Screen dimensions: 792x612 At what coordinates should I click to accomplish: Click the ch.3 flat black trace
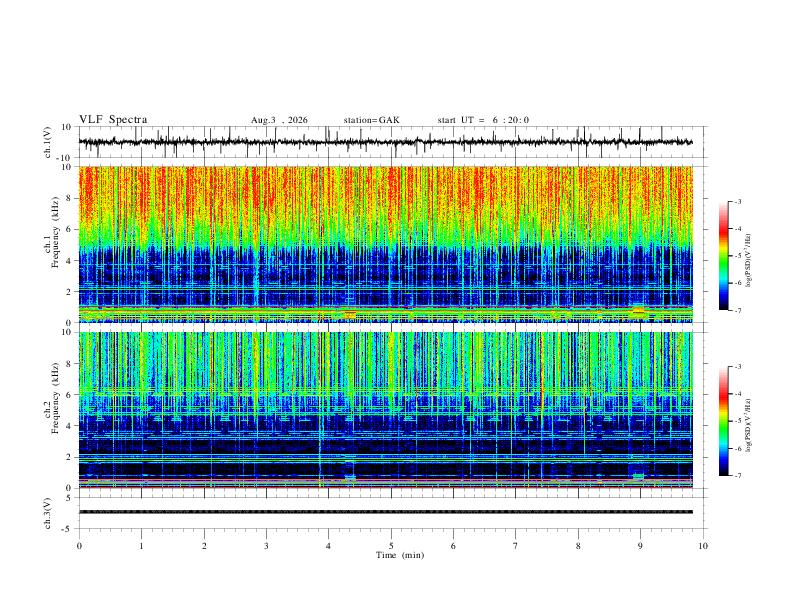[385, 512]
